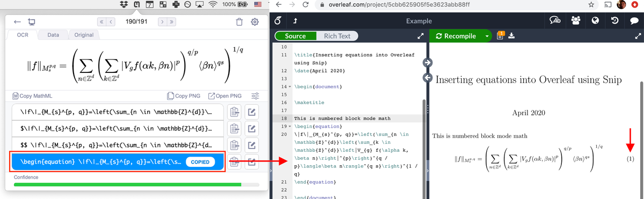644x199 pixels.
Task: Open the Overleaf chat bubble icon
Action: tap(634, 21)
